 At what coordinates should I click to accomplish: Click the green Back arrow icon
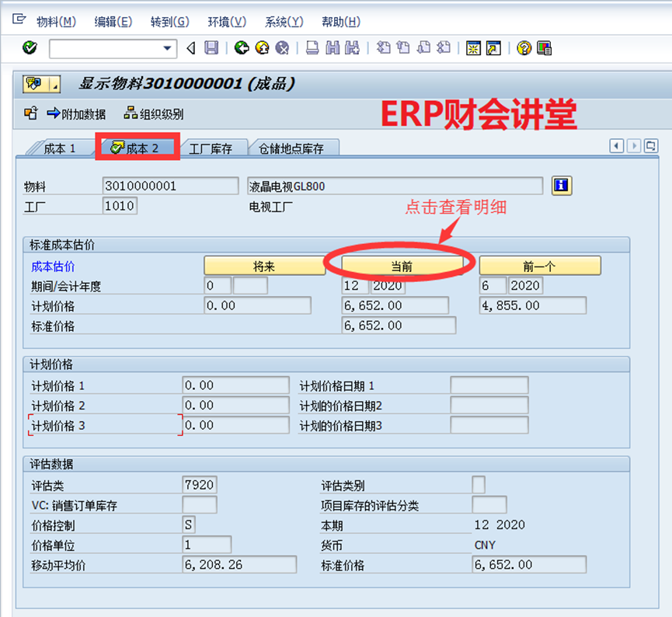(242, 48)
